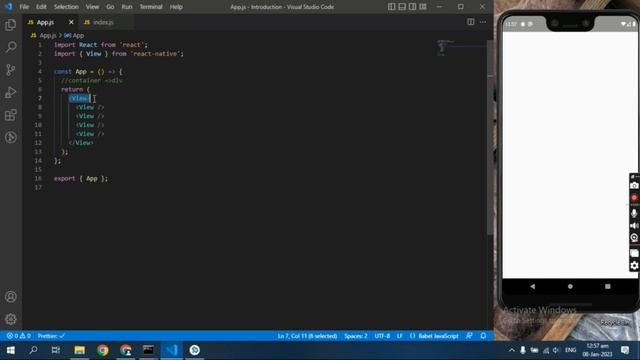Close the App.js tab

click(x=71, y=22)
